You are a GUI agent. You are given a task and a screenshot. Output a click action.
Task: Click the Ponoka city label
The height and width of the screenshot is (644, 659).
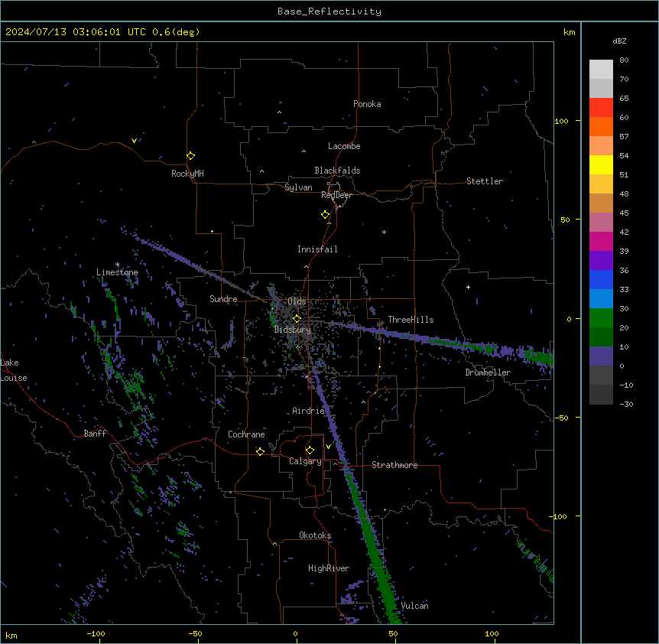367,104
